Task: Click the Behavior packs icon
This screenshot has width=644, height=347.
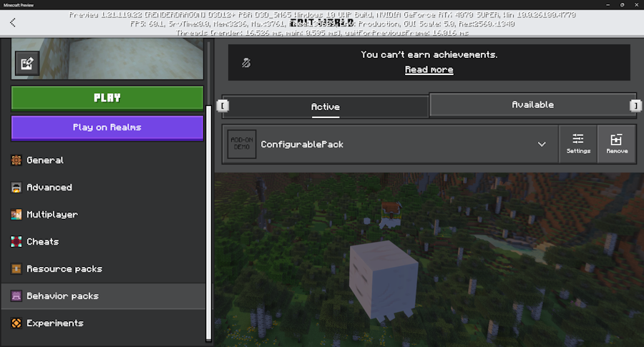Action: pos(16,295)
